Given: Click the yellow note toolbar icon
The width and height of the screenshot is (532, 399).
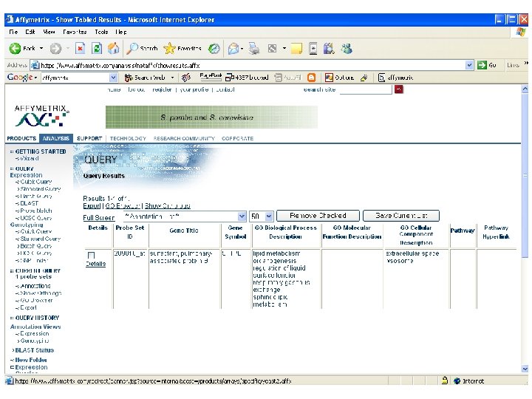Looking at the screenshot, I should 296,49.
